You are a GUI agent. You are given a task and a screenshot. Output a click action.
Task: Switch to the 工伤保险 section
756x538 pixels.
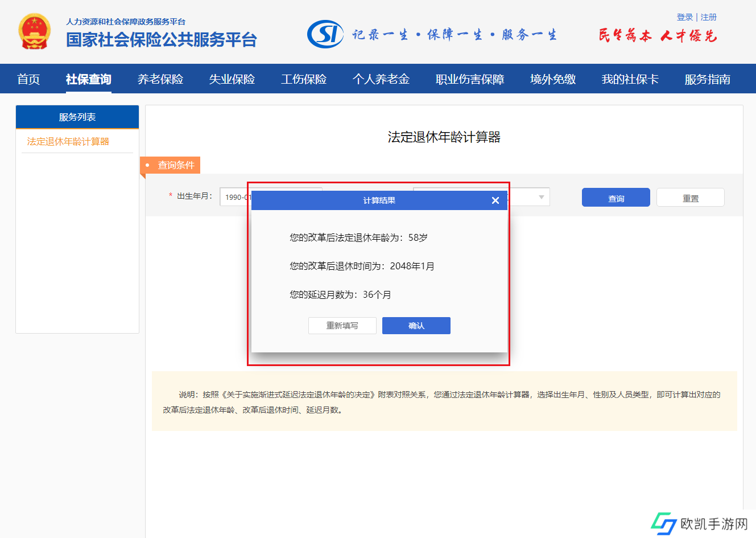pos(303,79)
